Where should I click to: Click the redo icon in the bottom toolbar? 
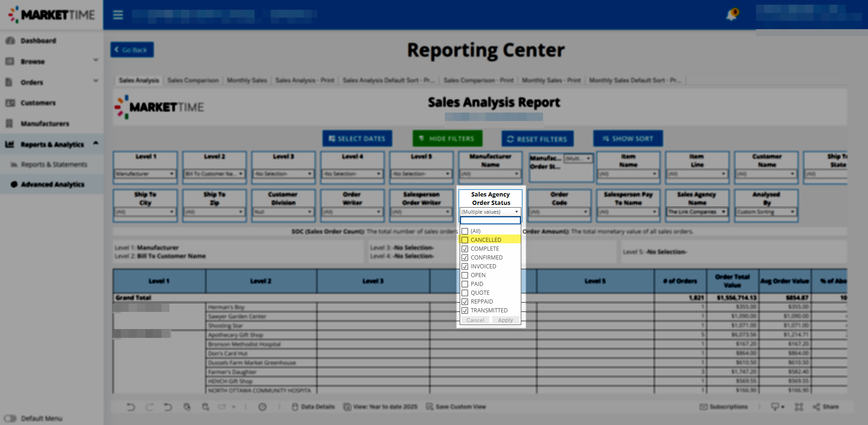pos(149,407)
